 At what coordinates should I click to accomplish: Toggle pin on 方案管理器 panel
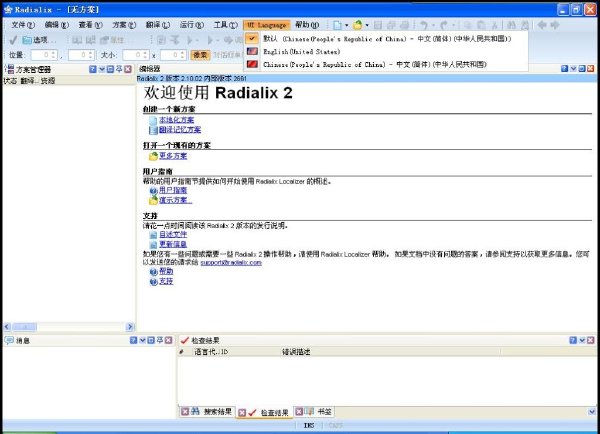119,69
